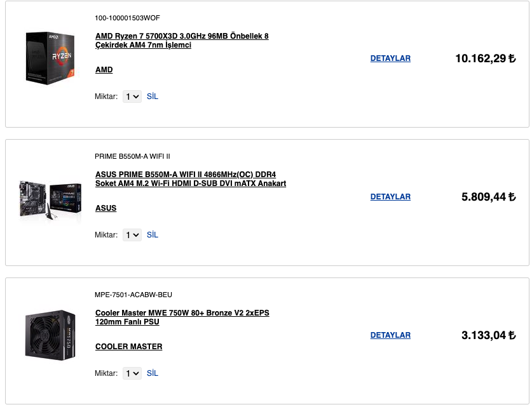Open the AMD Ryzen 7 5700X3D product title
Viewport: 532px width, 407px height.
coord(182,41)
